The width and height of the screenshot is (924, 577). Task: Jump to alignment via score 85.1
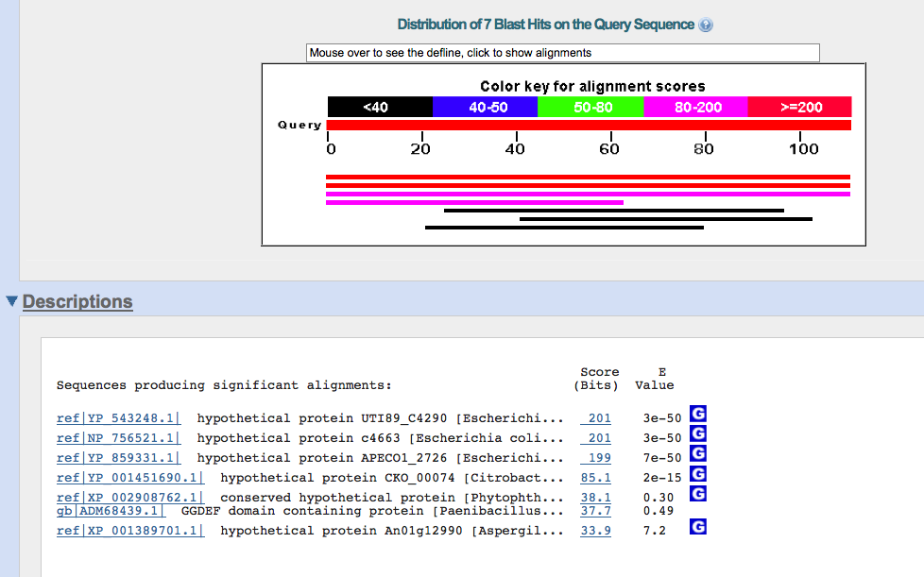click(x=595, y=478)
